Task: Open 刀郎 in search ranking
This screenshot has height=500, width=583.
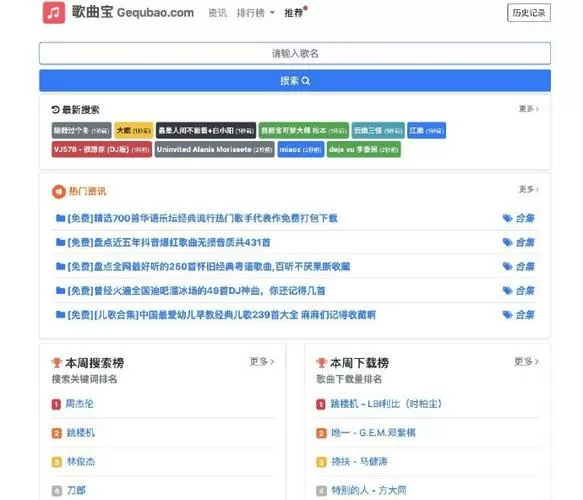Action: click(x=76, y=491)
